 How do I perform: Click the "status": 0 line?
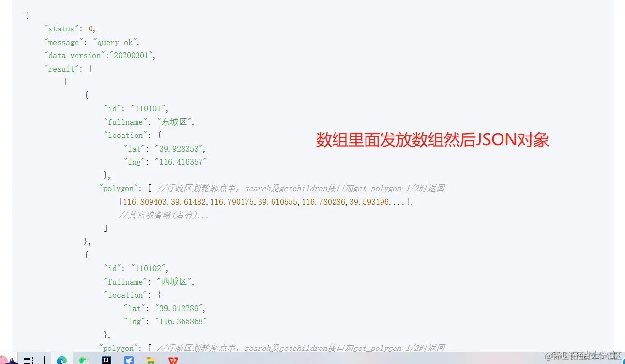[70, 29]
